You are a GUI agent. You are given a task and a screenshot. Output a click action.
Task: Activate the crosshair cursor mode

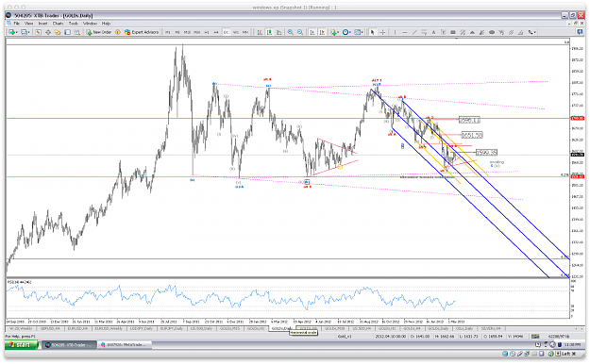click(382, 32)
